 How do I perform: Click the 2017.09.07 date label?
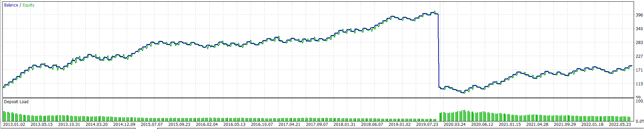coord(317,125)
